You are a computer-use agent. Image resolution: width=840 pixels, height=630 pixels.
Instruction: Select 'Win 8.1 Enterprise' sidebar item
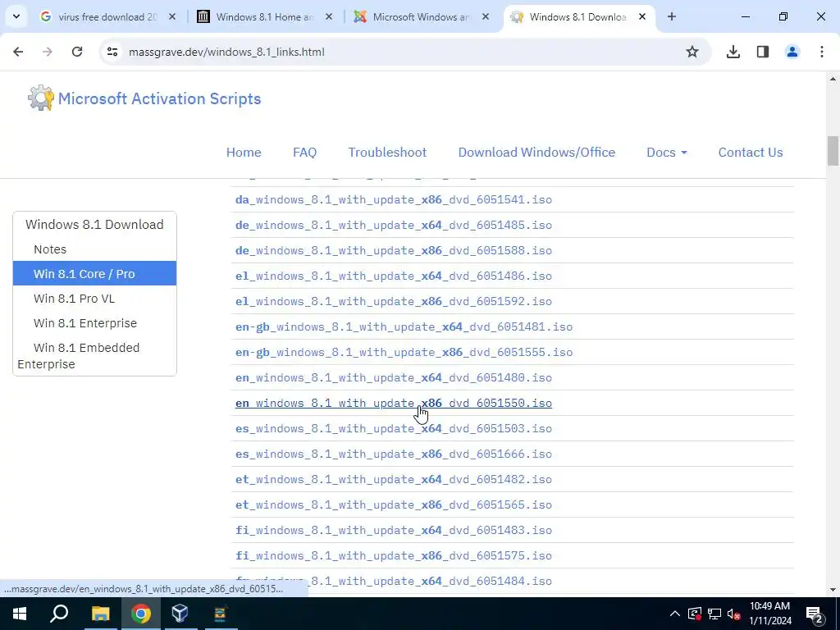click(85, 323)
